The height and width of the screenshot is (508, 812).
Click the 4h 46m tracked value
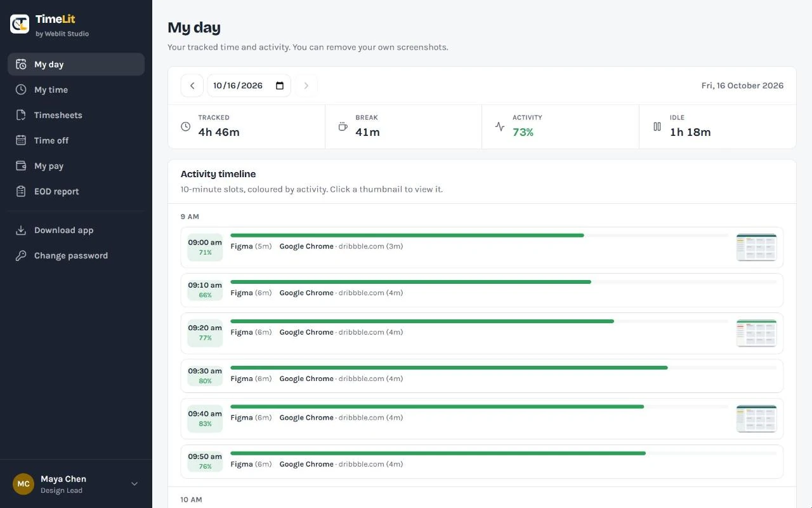pyautogui.click(x=219, y=132)
